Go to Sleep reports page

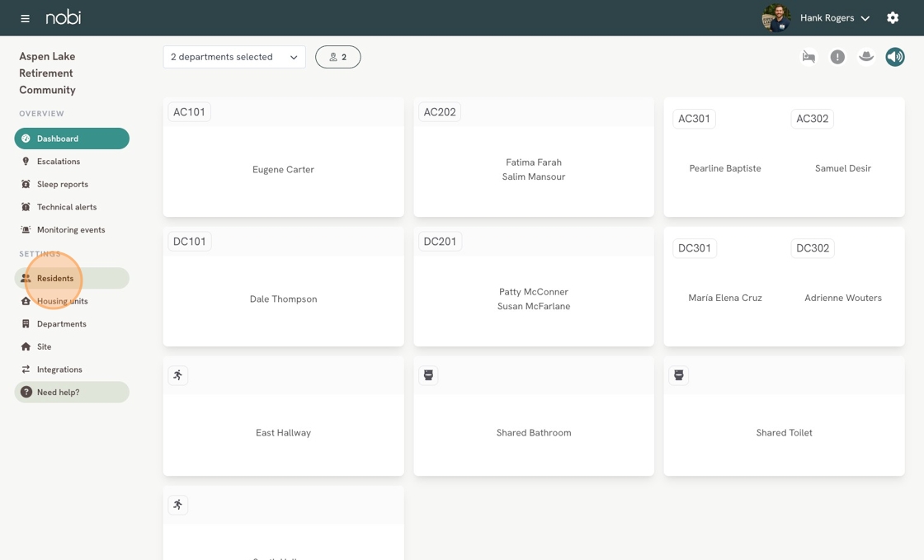click(62, 185)
